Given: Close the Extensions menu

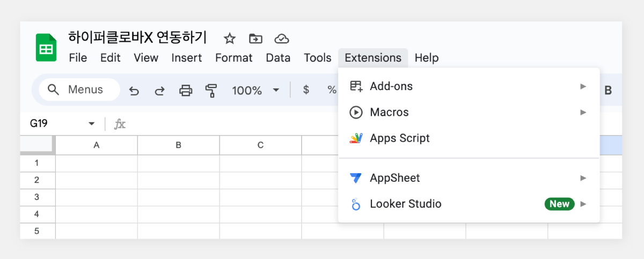Looking at the screenshot, I should [373, 58].
